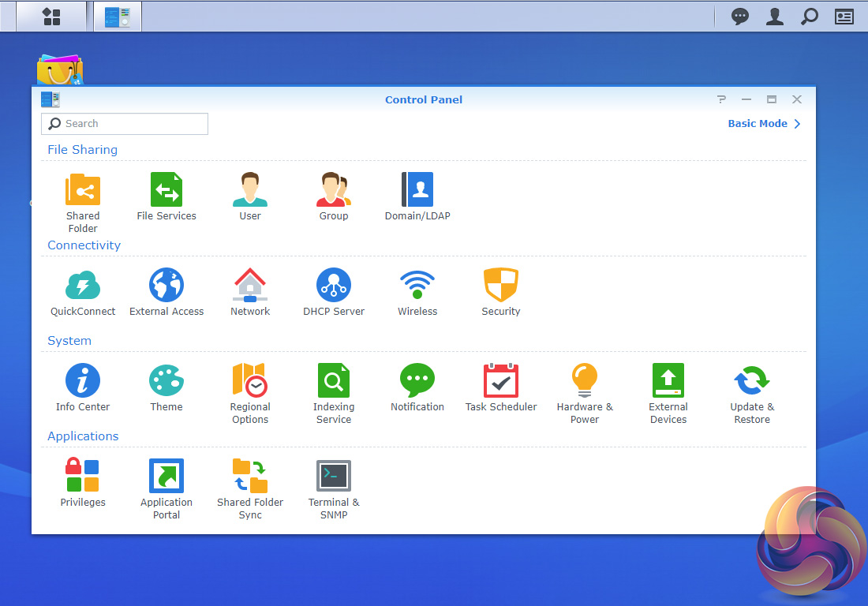
Task: Open File Services
Action: (166, 196)
